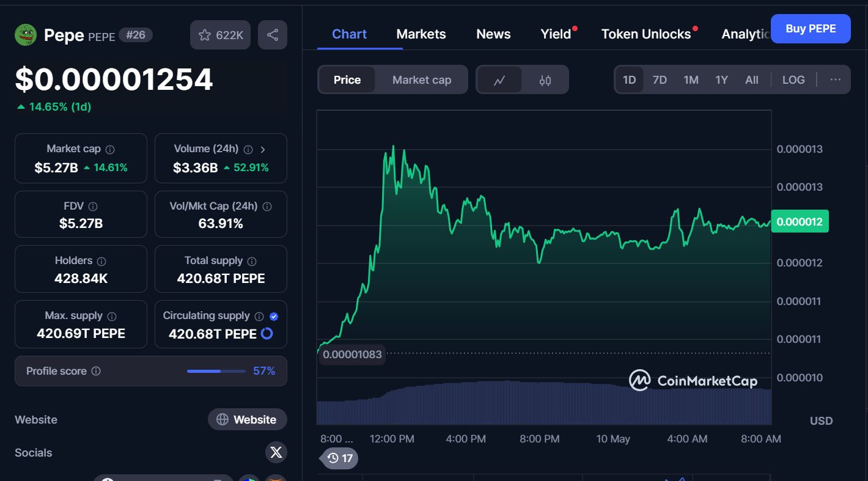Image resolution: width=868 pixels, height=481 pixels.
Task: Open FDV info icon
Action: 93,207
